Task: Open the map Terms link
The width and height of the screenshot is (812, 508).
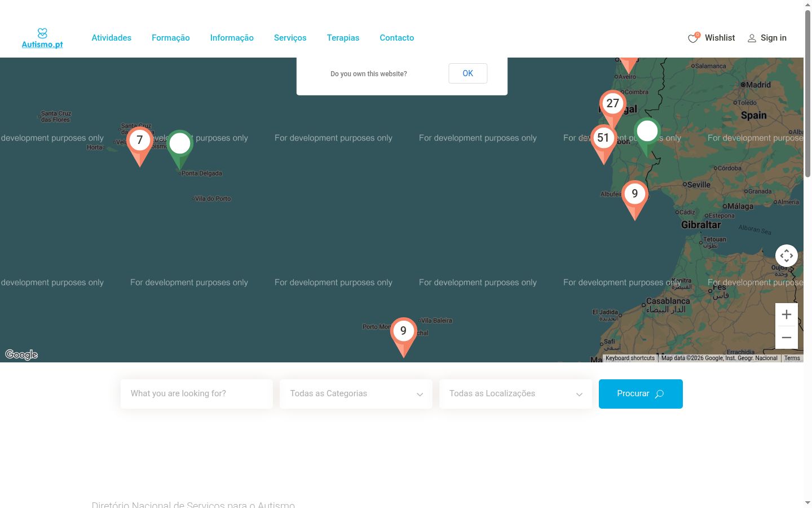Action: coord(792,358)
